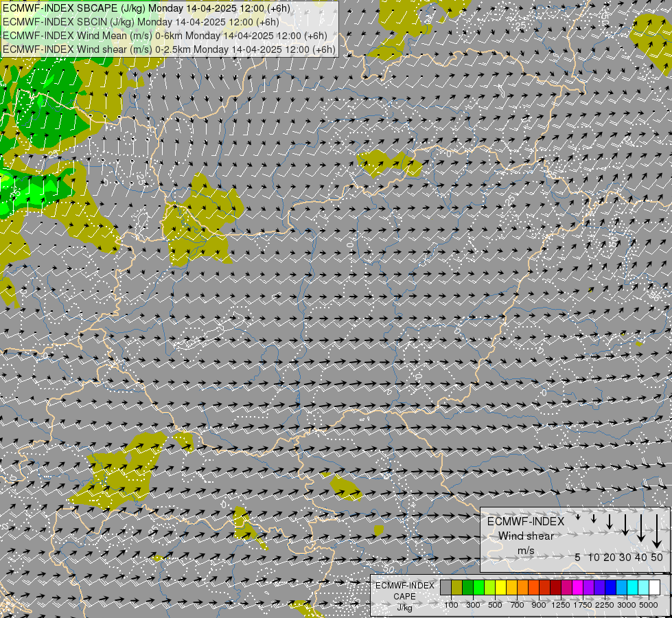The height and width of the screenshot is (618, 672).
Task: Choose the cyan swatch right of 3000 tick
Action: pos(633,587)
